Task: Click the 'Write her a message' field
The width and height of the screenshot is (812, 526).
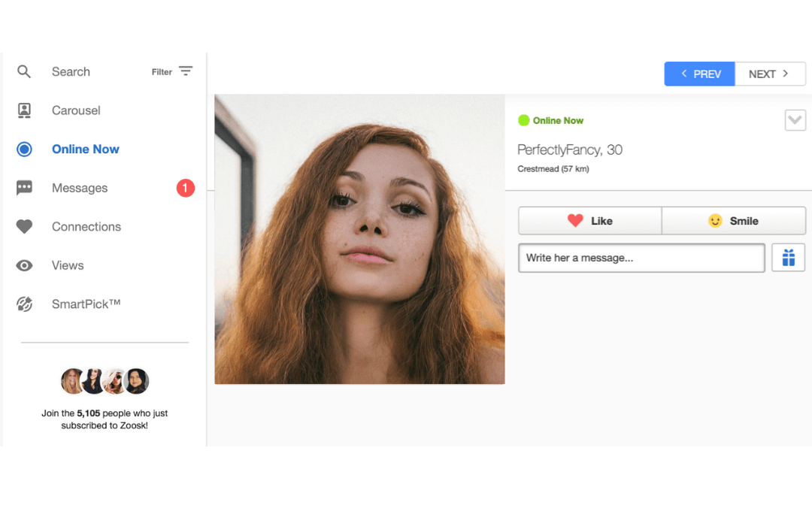Action: pos(641,258)
